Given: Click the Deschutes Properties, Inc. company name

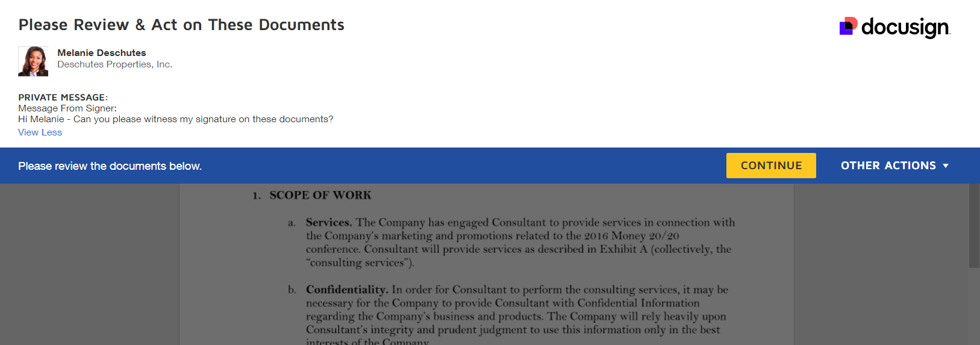Looking at the screenshot, I should [114, 64].
